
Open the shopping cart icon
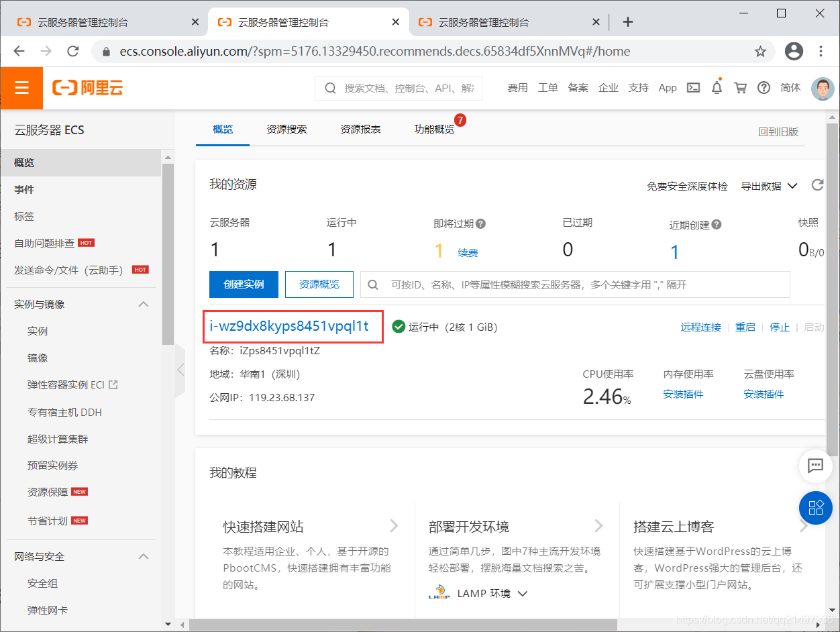(x=741, y=88)
